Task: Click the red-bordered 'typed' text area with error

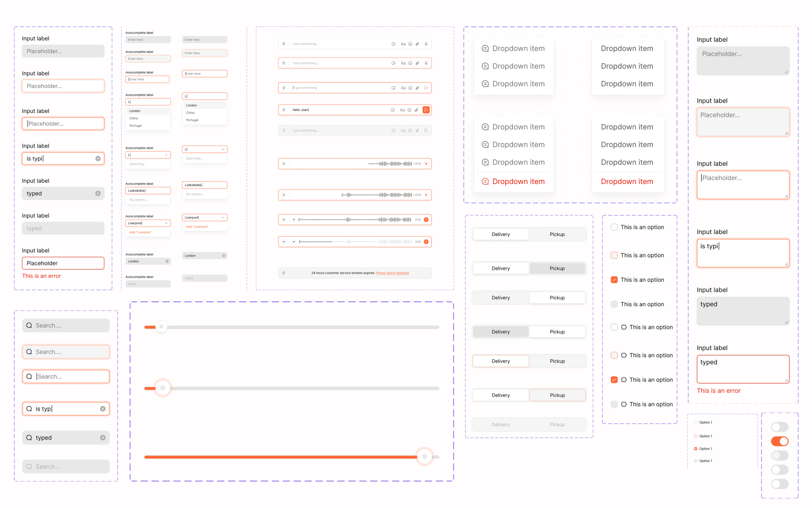Action: tap(743, 369)
